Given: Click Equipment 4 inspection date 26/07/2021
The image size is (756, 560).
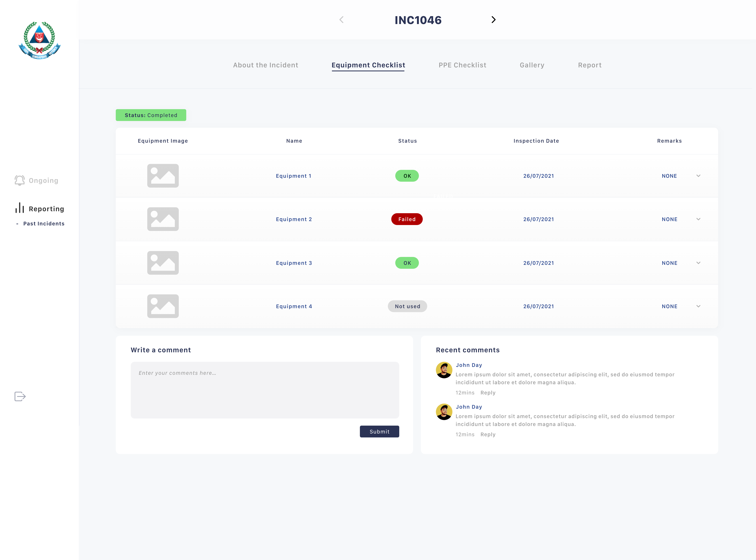Looking at the screenshot, I should coord(538,306).
